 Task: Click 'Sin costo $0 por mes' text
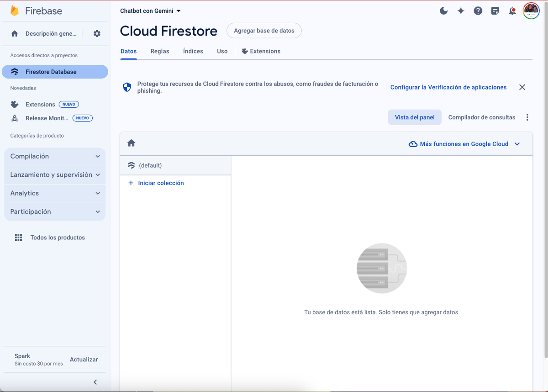39,364
